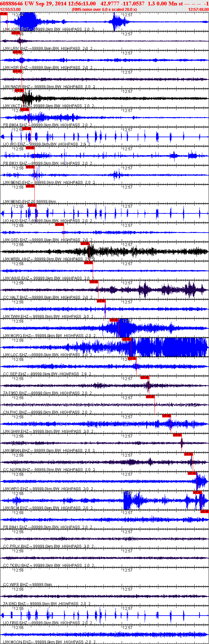Click red pick marker on UW.MRBL trace
Screen dimensions: 209x644
pyautogui.click(x=85, y=243)
